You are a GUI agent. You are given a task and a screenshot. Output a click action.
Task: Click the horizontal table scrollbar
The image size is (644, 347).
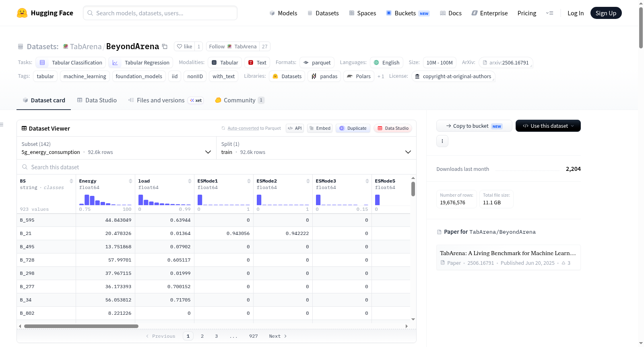point(81,326)
